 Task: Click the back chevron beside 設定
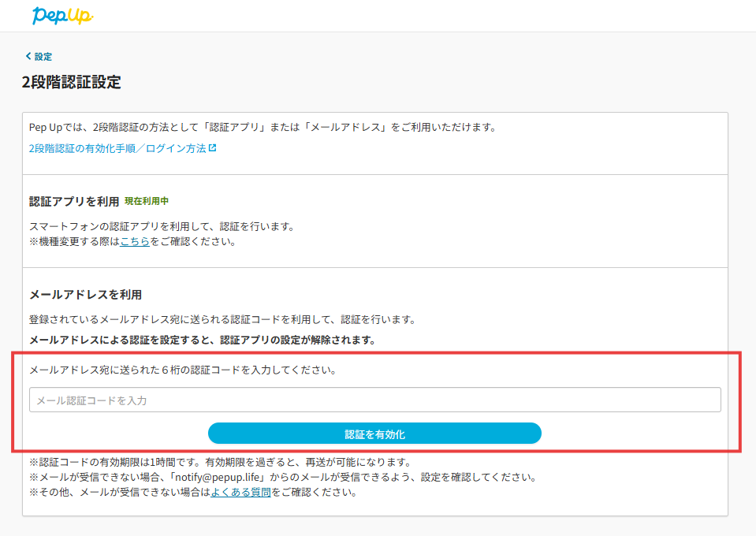tap(28, 56)
